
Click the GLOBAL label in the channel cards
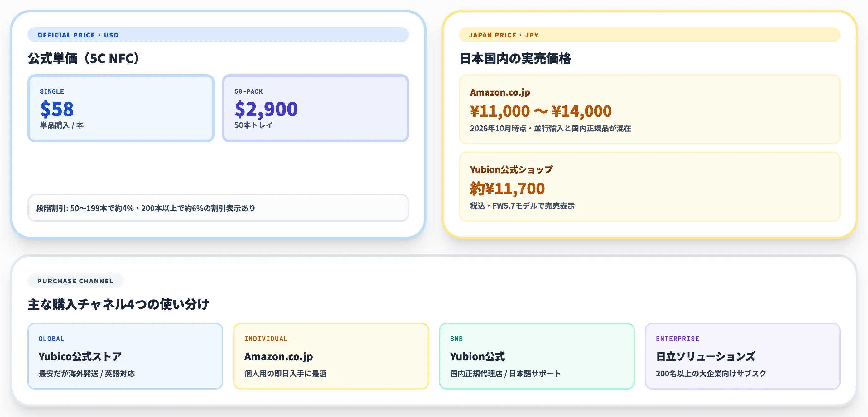[x=51, y=338]
